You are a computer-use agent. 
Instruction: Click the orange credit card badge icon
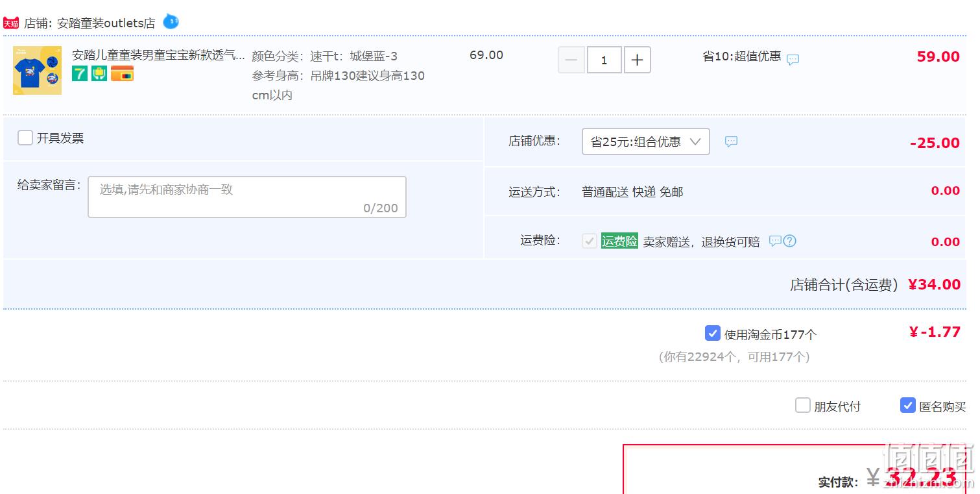click(x=122, y=73)
